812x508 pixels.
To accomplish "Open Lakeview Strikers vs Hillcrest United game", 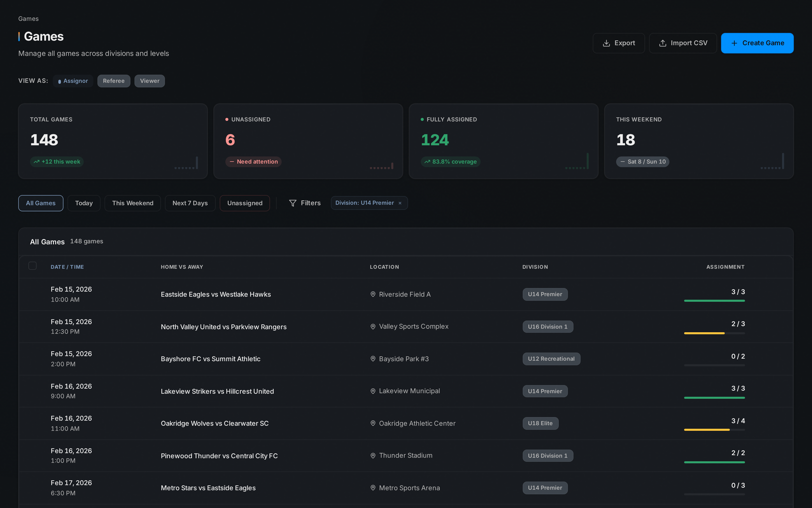I will 217,391.
